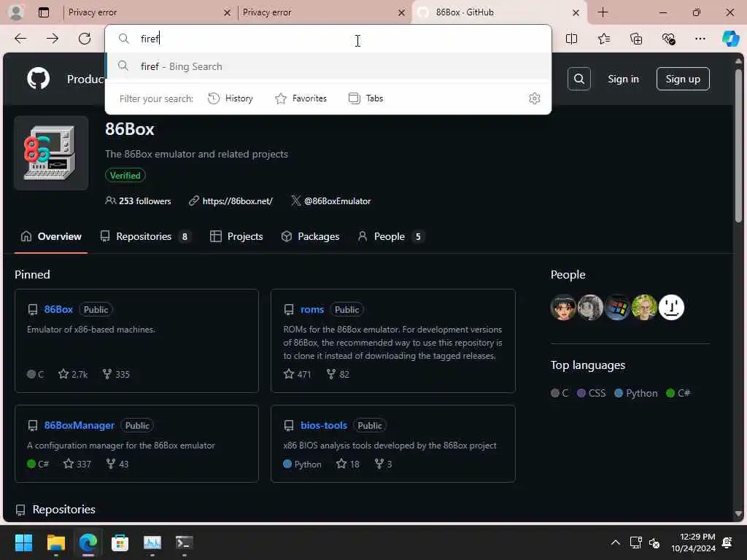Open the Collections toolbar icon
This screenshot has height=560, width=747.
[x=636, y=39]
